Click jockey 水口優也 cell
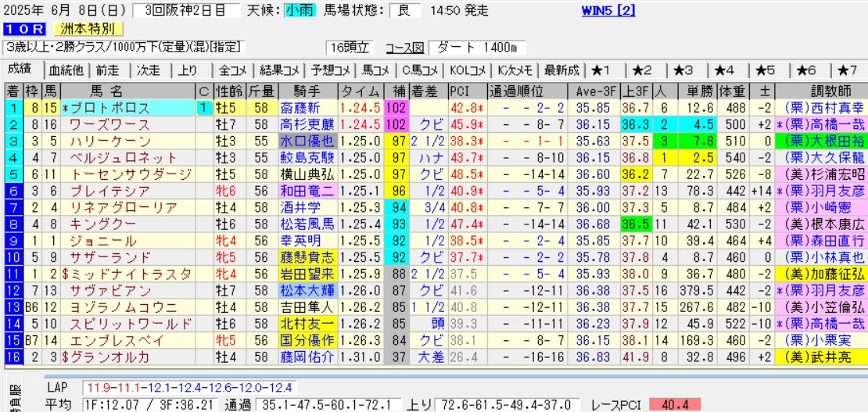 click(x=307, y=142)
